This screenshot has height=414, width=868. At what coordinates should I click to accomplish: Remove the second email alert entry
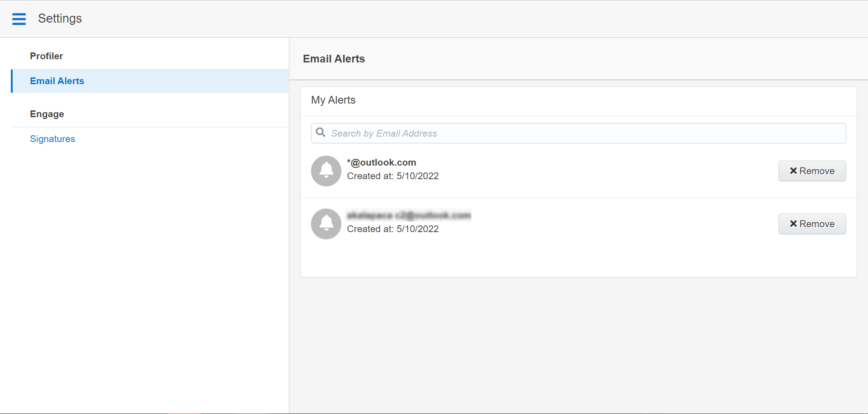coord(812,224)
